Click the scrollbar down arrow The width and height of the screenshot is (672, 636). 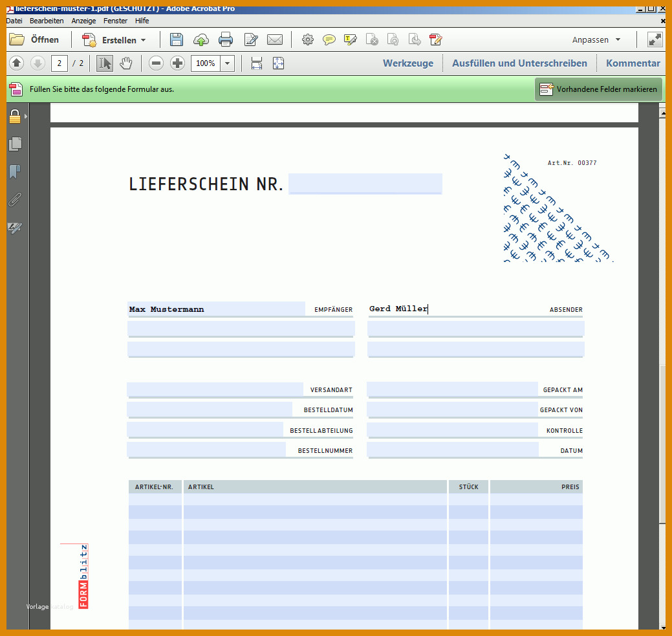[662, 627]
